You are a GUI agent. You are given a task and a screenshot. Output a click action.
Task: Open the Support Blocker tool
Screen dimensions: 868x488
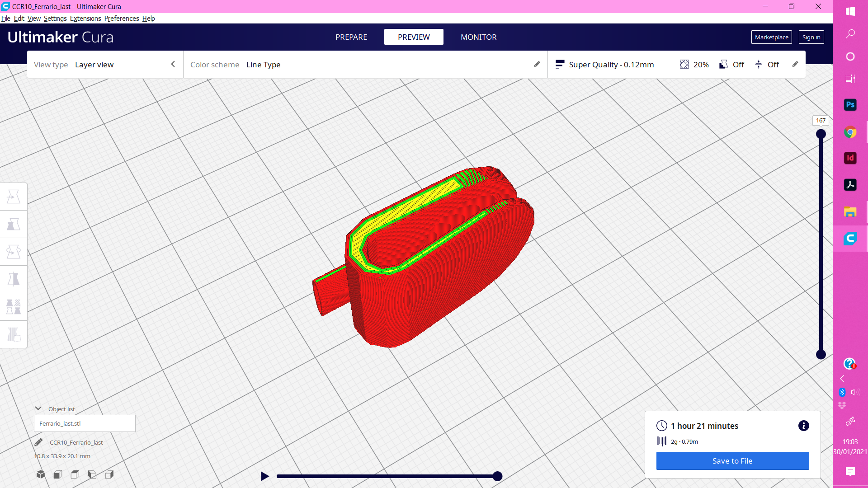point(14,334)
